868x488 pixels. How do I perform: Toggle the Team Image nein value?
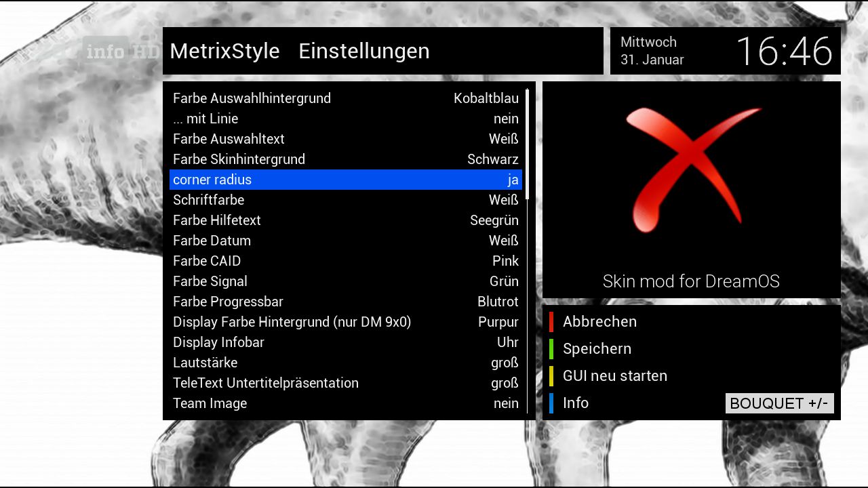tap(505, 403)
